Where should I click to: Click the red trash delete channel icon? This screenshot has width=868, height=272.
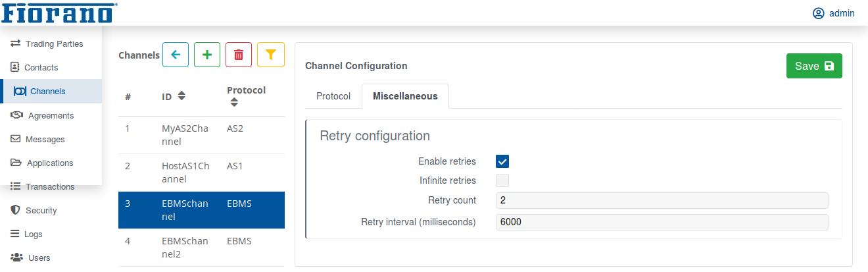click(x=239, y=55)
